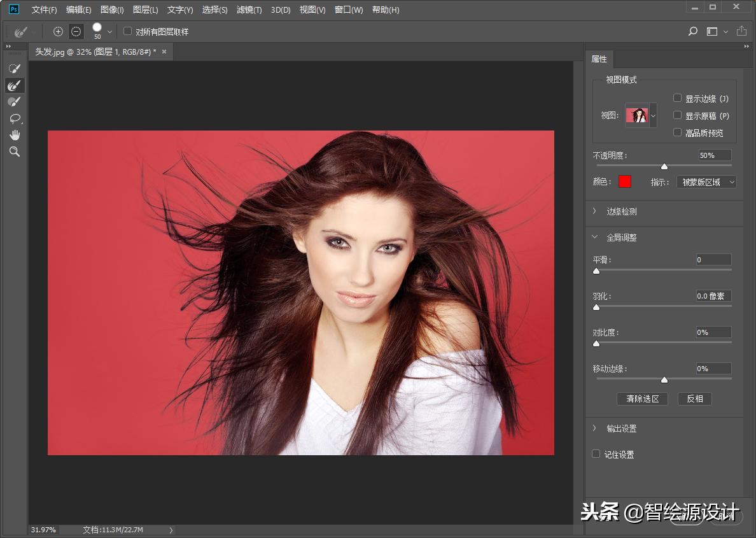Screen dimensions: 756x538
Task: Enable 显示边缘 (J) checkbox
Action: pos(677,98)
